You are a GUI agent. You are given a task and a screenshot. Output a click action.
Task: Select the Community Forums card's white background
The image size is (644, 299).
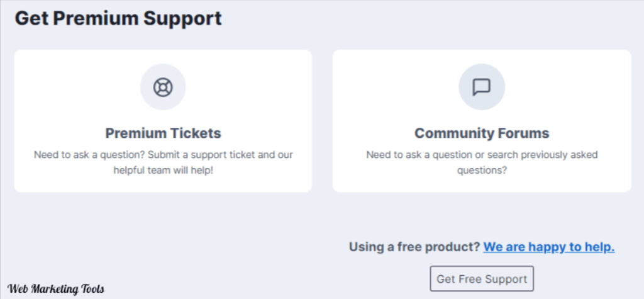click(x=481, y=121)
